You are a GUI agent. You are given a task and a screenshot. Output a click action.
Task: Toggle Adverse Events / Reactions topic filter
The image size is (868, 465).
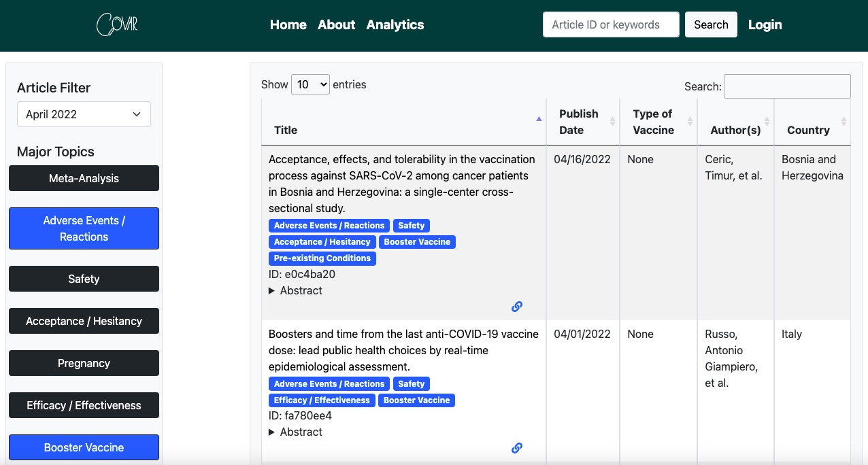point(84,228)
